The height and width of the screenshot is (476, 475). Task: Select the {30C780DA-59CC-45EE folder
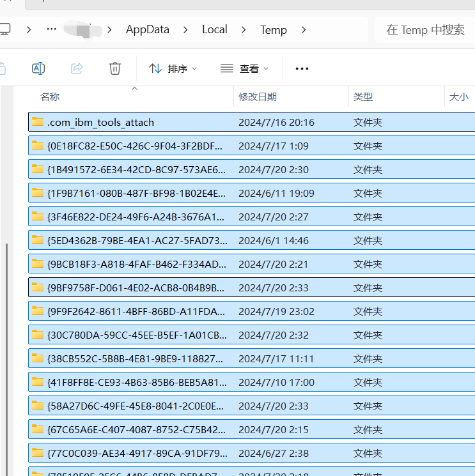tap(251, 335)
